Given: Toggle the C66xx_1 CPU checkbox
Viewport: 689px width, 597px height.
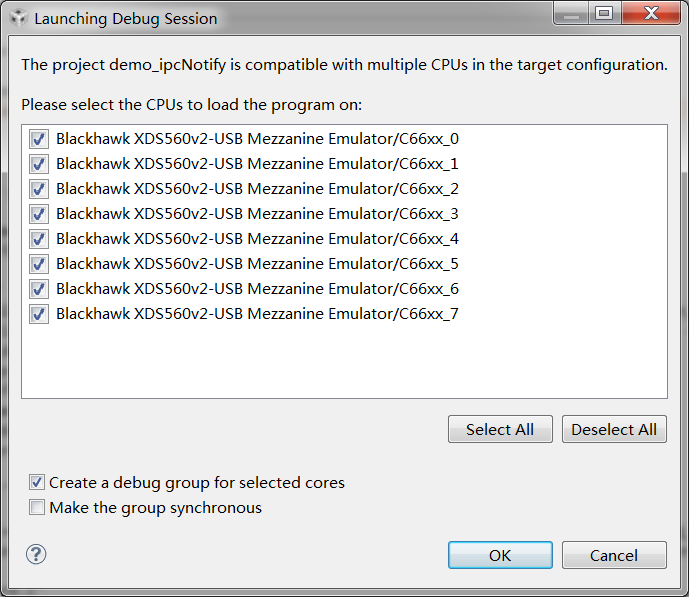Looking at the screenshot, I should (x=39, y=164).
